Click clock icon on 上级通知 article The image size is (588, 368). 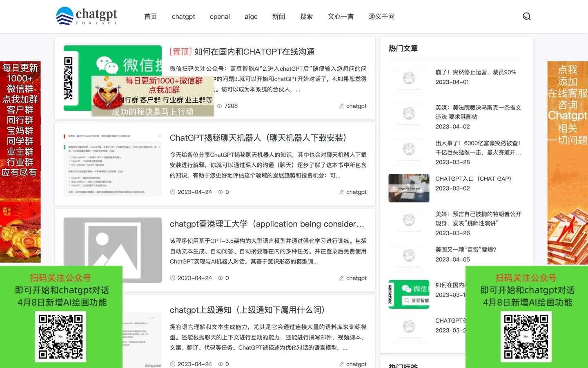point(173,364)
